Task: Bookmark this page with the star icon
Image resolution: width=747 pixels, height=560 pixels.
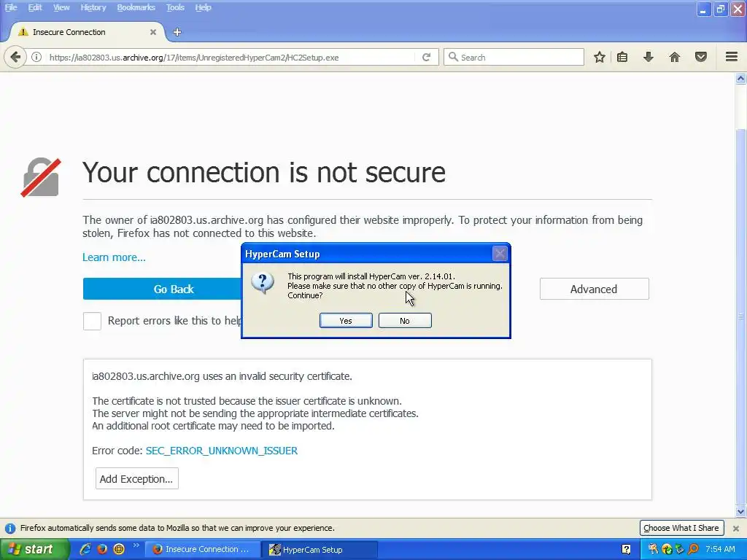Action: 600,58
